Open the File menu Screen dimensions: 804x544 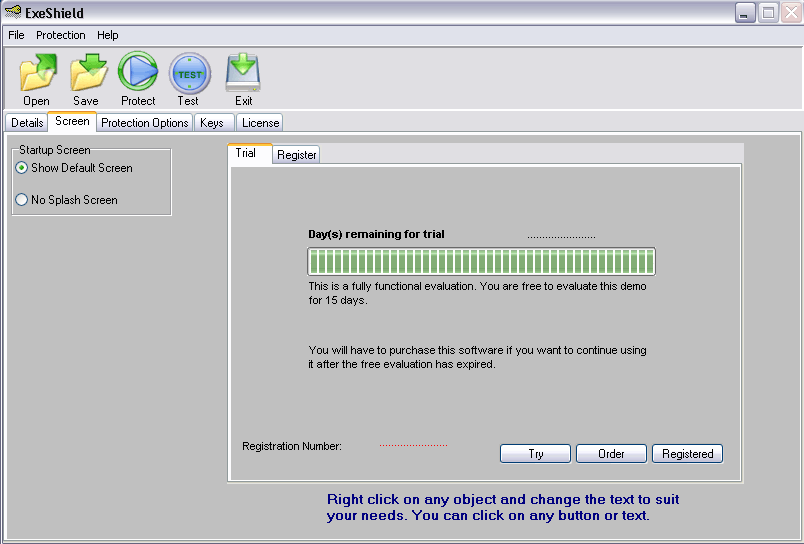click(x=16, y=35)
